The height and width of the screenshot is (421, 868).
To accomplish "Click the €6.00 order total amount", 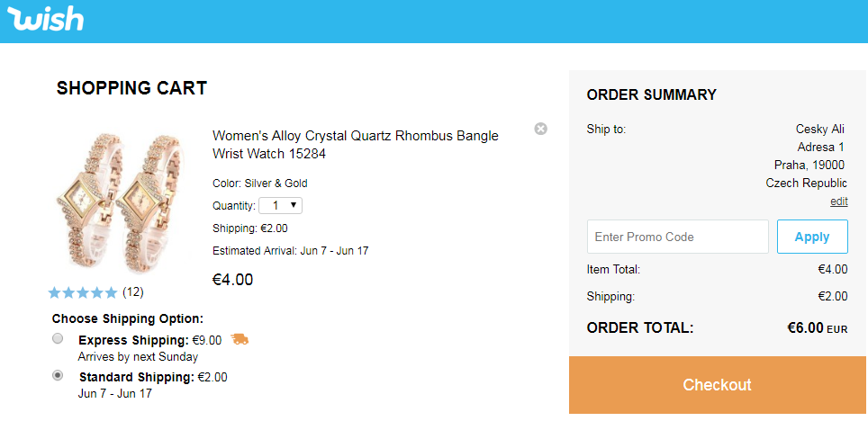I will [804, 328].
